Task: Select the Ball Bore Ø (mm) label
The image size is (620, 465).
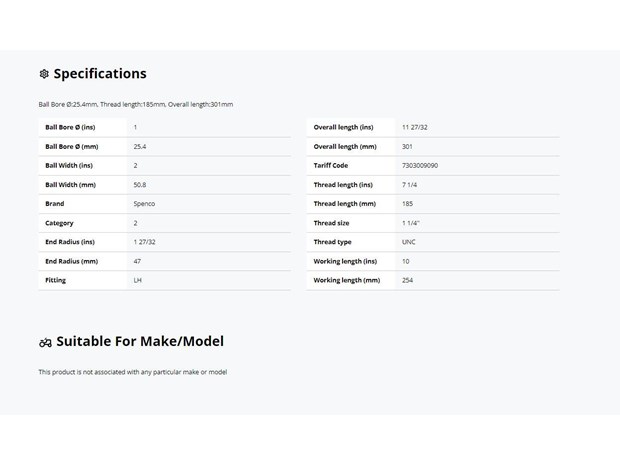Action: 72,146
